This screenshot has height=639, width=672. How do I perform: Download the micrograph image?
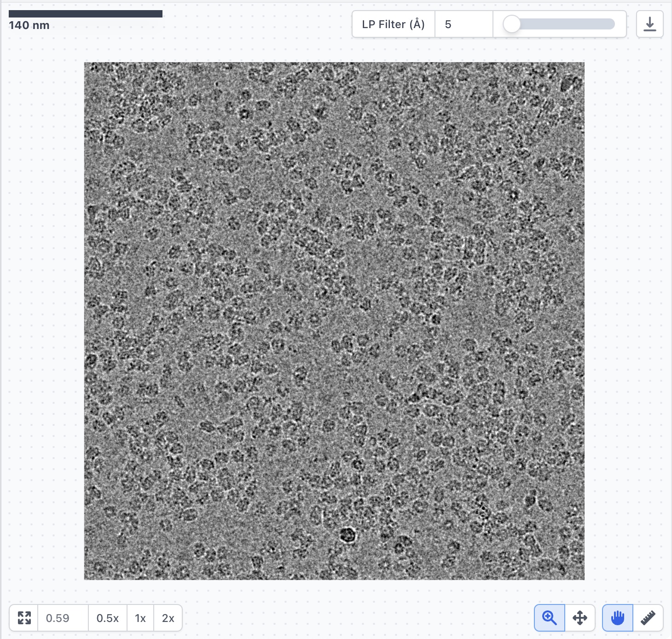coord(649,24)
